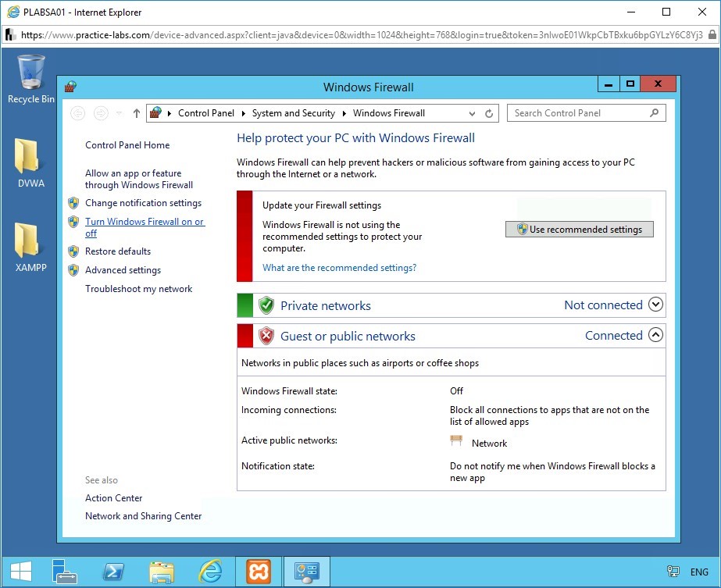Open the recent locations dropdown arrow

(x=119, y=113)
